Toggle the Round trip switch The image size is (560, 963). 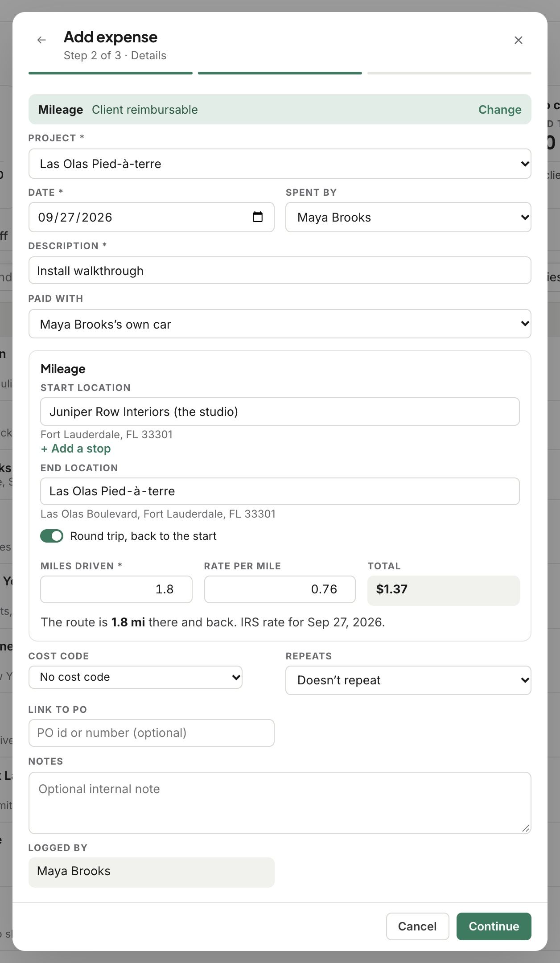(52, 536)
